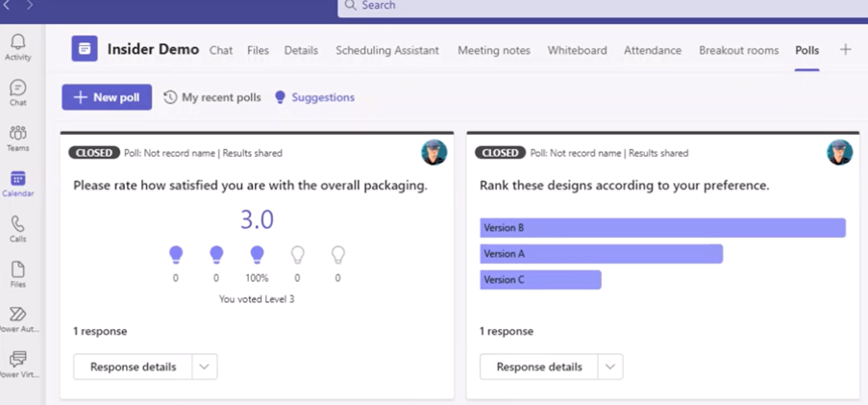Click the CLOSED badge on ranking poll

point(501,153)
